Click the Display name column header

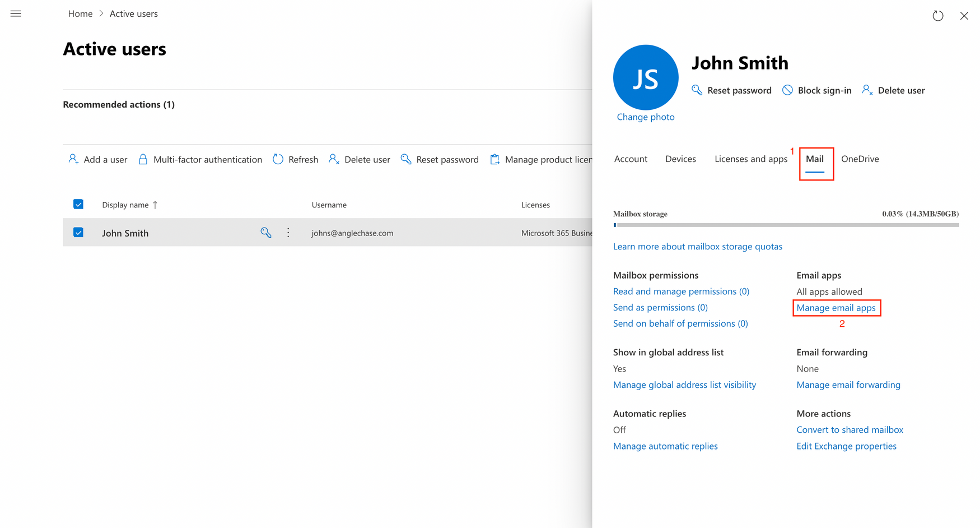[125, 205]
